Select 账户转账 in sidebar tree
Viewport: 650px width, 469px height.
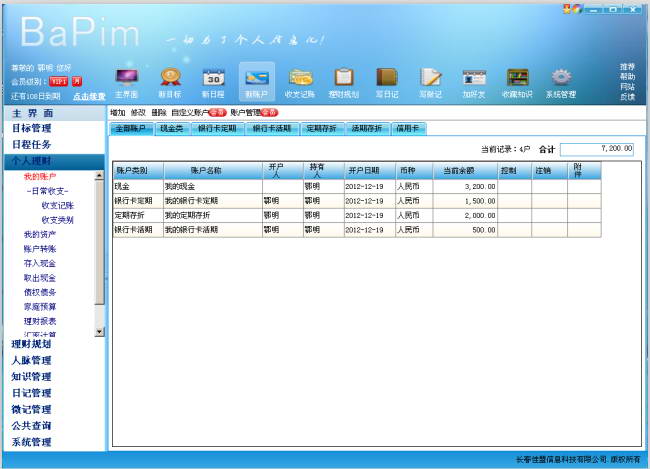coord(40,249)
